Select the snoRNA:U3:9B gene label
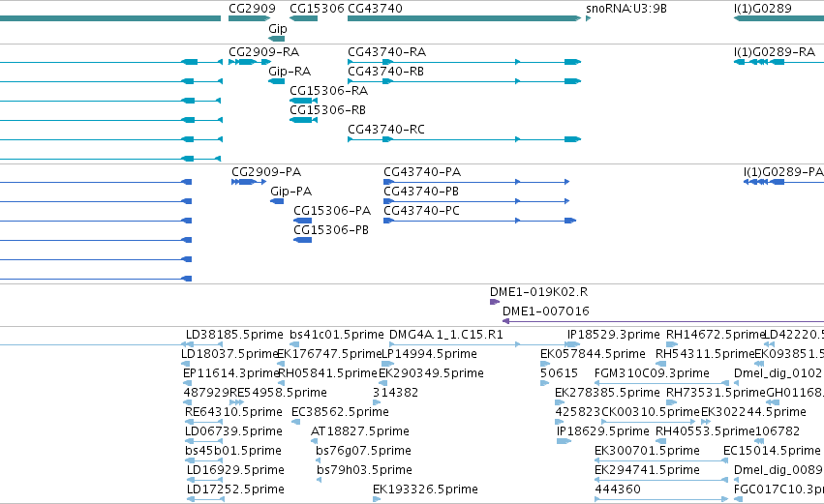 pyautogui.click(x=626, y=9)
